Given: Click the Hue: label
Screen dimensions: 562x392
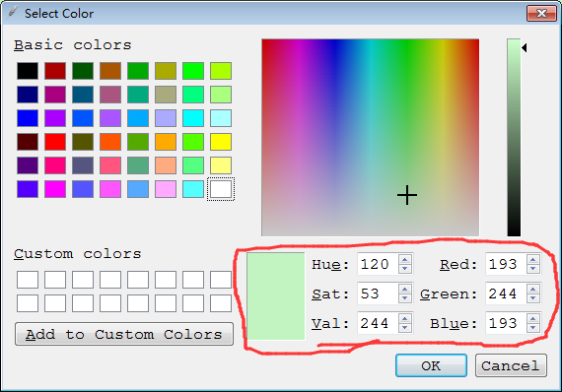Looking at the screenshot, I should (330, 265).
